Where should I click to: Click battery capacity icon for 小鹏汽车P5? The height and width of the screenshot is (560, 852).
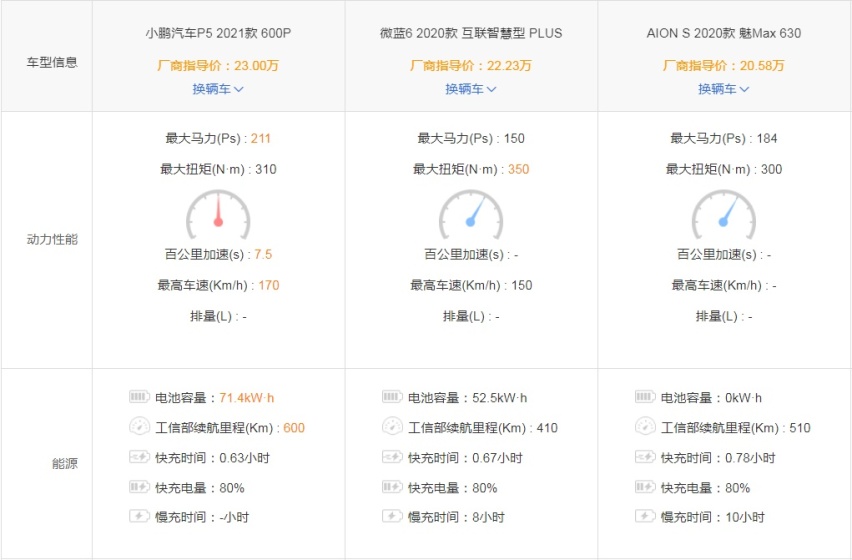(x=139, y=397)
